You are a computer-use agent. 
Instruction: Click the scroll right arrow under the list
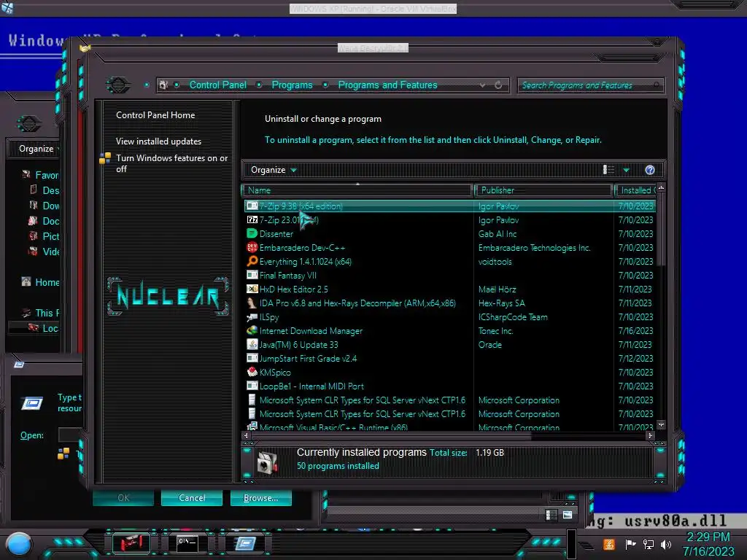pos(650,435)
